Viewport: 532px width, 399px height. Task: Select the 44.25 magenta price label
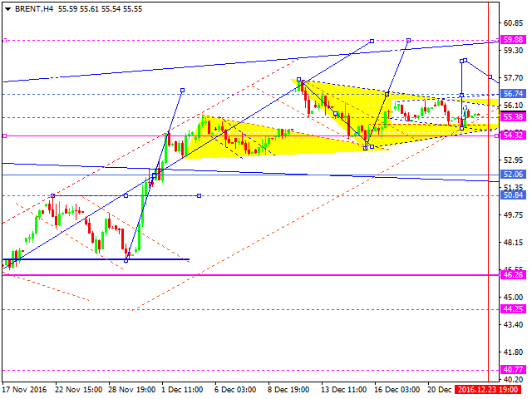click(514, 309)
